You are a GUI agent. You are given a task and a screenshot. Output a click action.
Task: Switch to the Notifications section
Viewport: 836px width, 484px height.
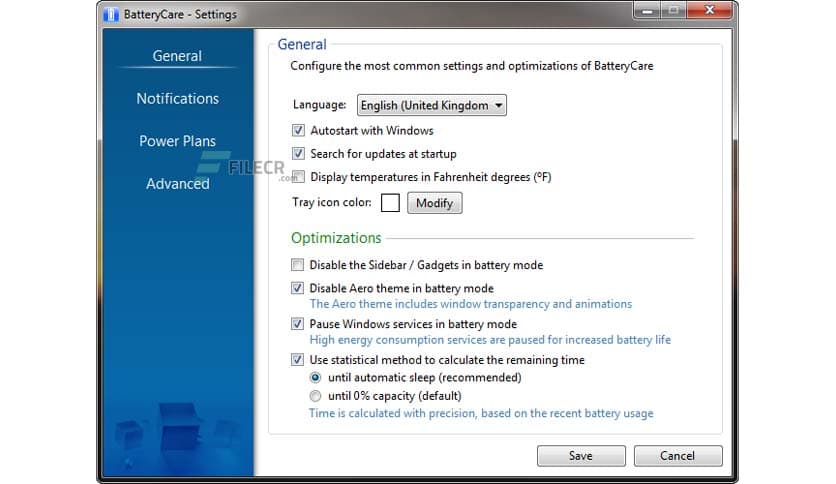178,99
